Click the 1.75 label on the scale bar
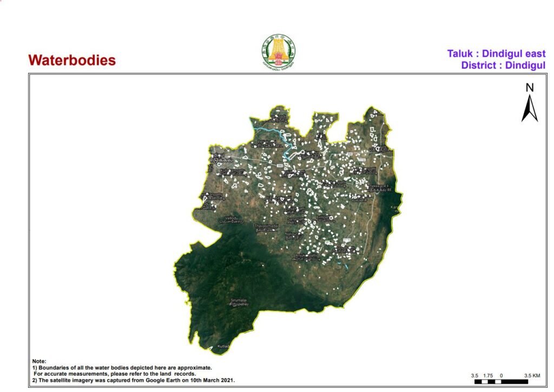Screen dimensions: 554x392 tap(487, 375)
